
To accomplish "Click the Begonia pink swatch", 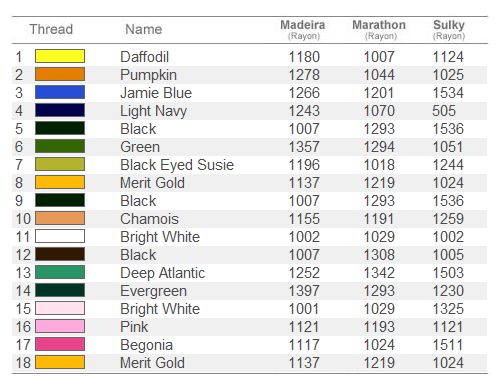I will [60, 344].
